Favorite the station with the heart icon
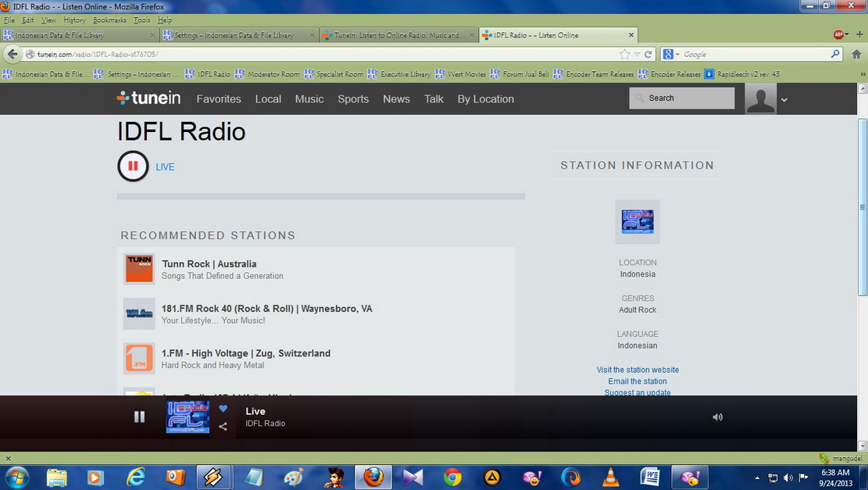 pos(223,409)
